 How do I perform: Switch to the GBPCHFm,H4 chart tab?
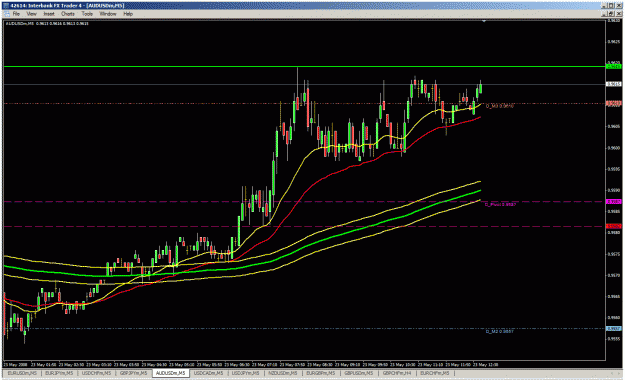click(397, 373)
